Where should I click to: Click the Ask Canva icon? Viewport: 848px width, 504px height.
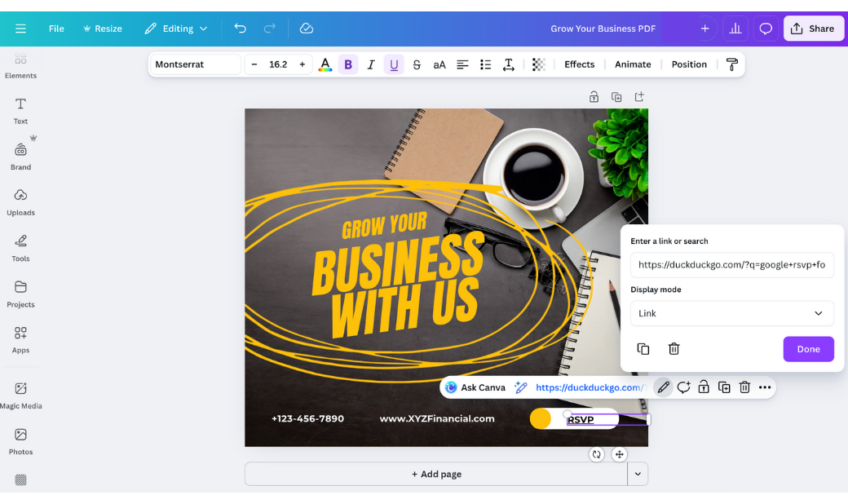pyautogui.click(x=451, y=387)
